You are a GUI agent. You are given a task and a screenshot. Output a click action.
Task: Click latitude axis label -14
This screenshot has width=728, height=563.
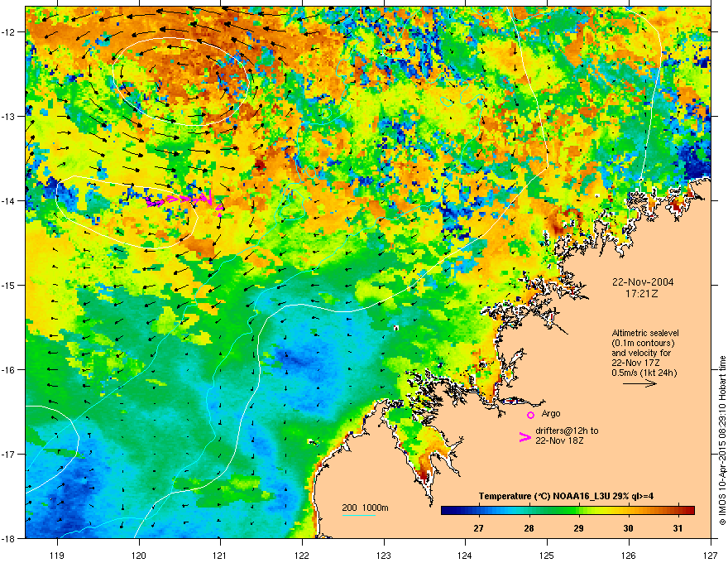[x=8, y=201]
